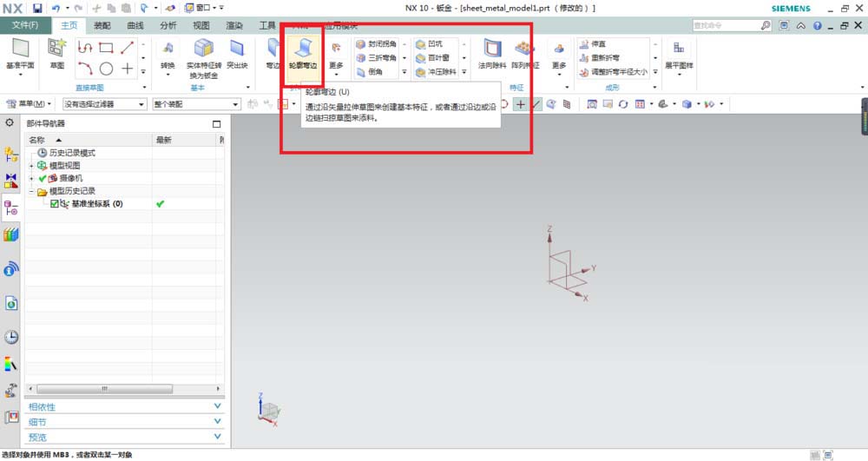The width and height of the screenshot is (868, 461).
Task: Click the 名称 column header
Action: [89, 140]
